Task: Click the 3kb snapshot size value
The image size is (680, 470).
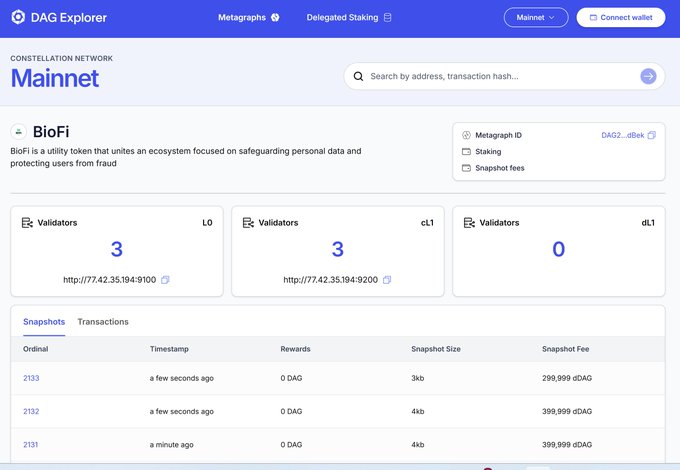Action: 418,378
